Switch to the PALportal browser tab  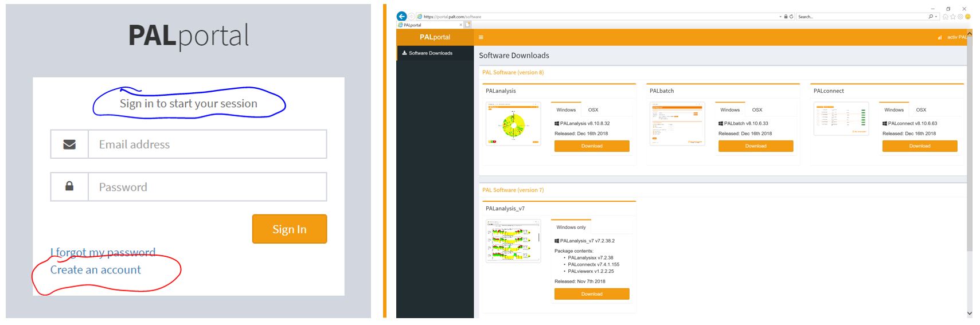(430, 25)
